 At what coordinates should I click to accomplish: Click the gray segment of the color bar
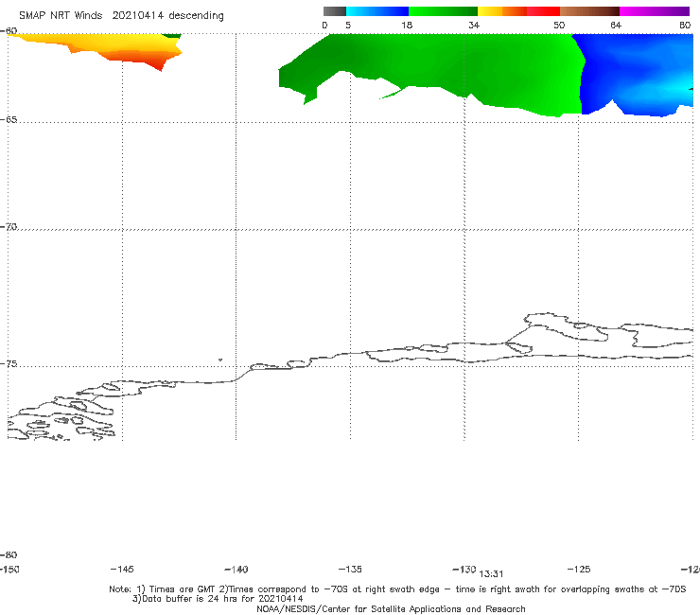[334, 11]
